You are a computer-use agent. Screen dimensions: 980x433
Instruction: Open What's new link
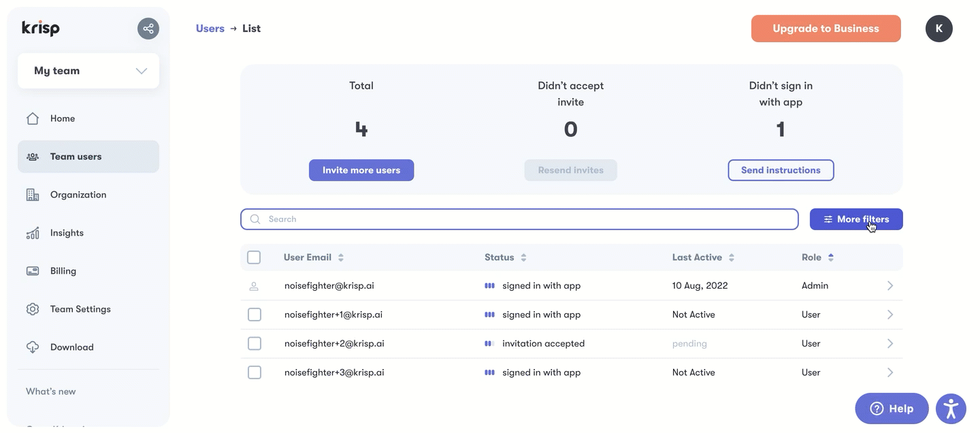51,391
